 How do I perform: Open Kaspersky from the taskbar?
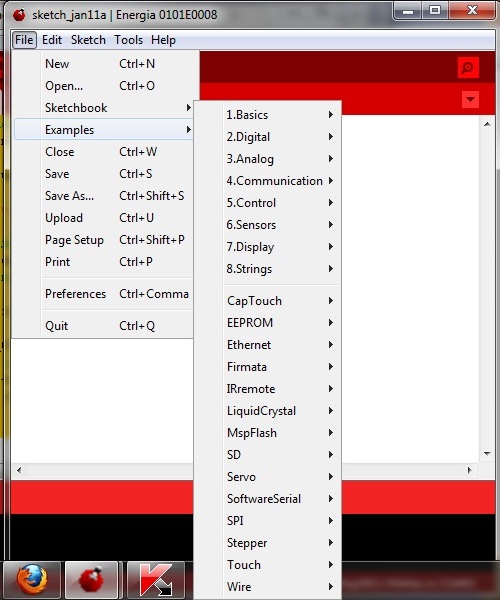click(x=156, y=580)
